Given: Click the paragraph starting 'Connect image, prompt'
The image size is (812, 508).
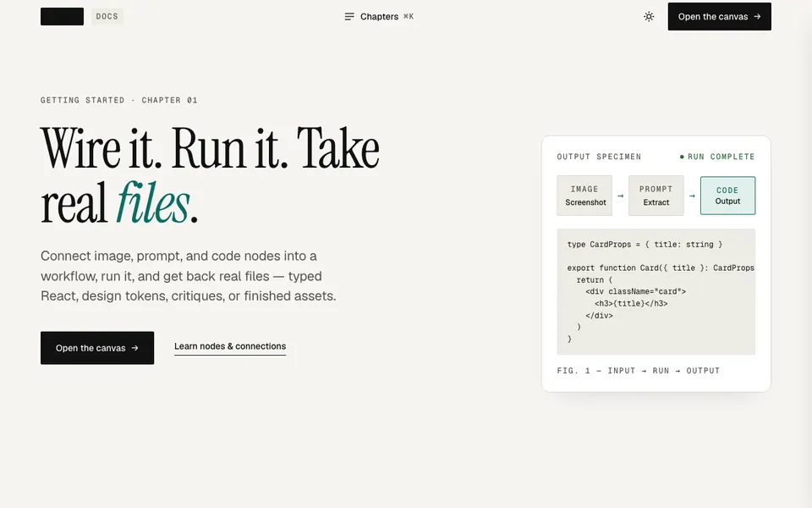Looking at the screenshot, I should (189, 276).
